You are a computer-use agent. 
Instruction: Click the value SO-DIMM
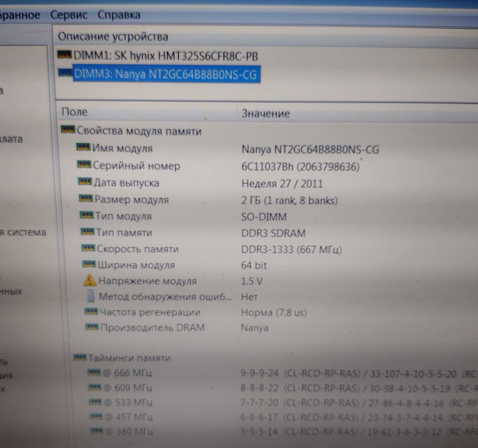[x=264, y=217]
